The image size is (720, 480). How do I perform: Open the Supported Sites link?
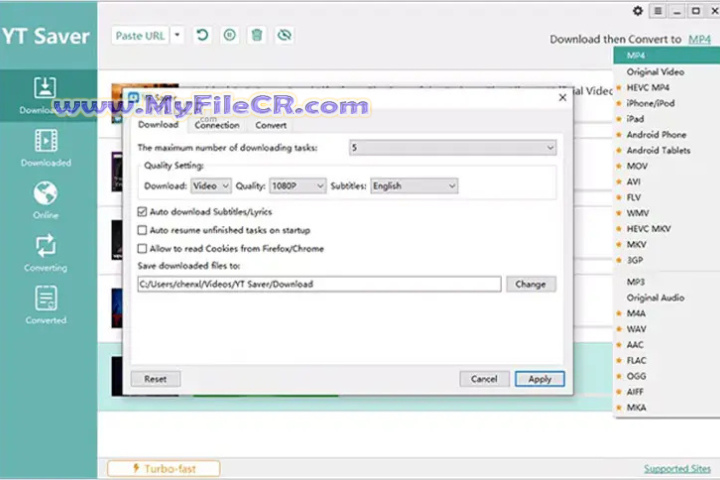tap(677, 469)
